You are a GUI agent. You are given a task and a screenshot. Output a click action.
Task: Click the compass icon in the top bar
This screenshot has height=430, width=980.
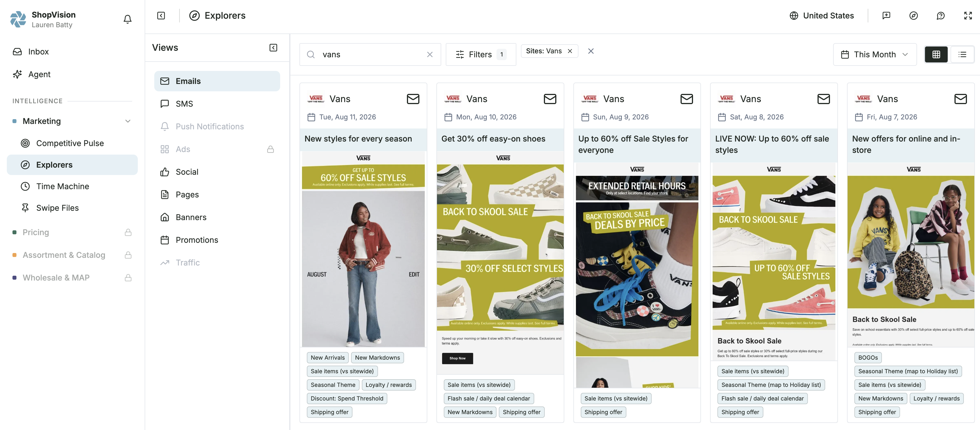[913, 16]
